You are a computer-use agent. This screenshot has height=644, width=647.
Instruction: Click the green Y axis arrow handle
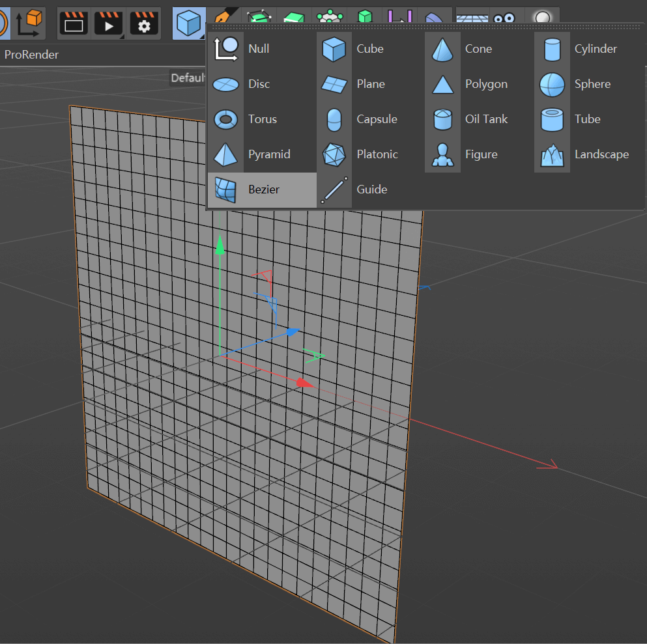220,245
